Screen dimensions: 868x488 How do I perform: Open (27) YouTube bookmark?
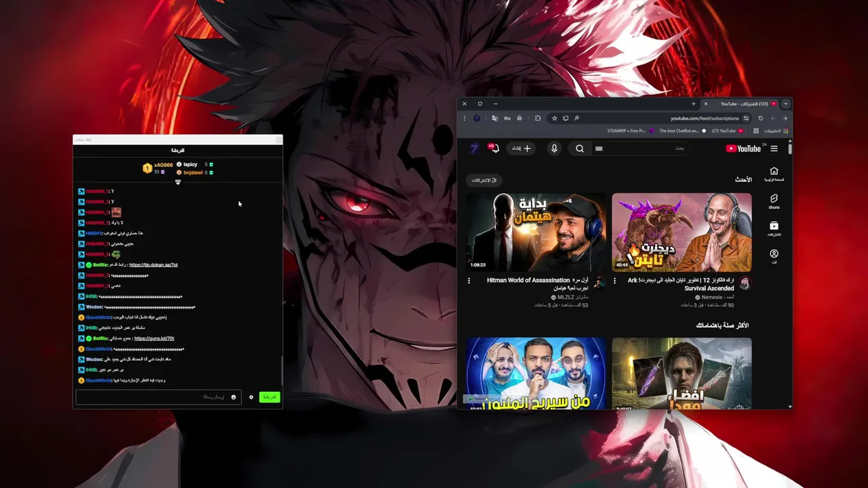point(727,131)
